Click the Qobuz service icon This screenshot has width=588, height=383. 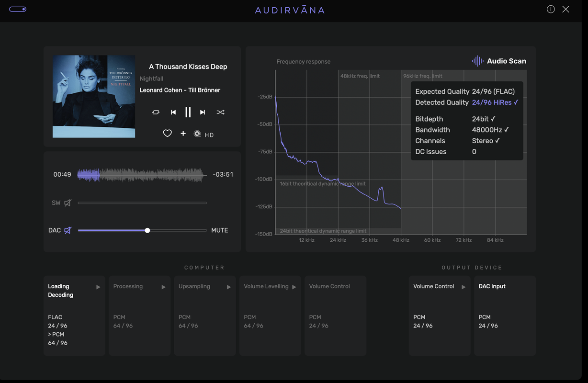pos(197,134)
